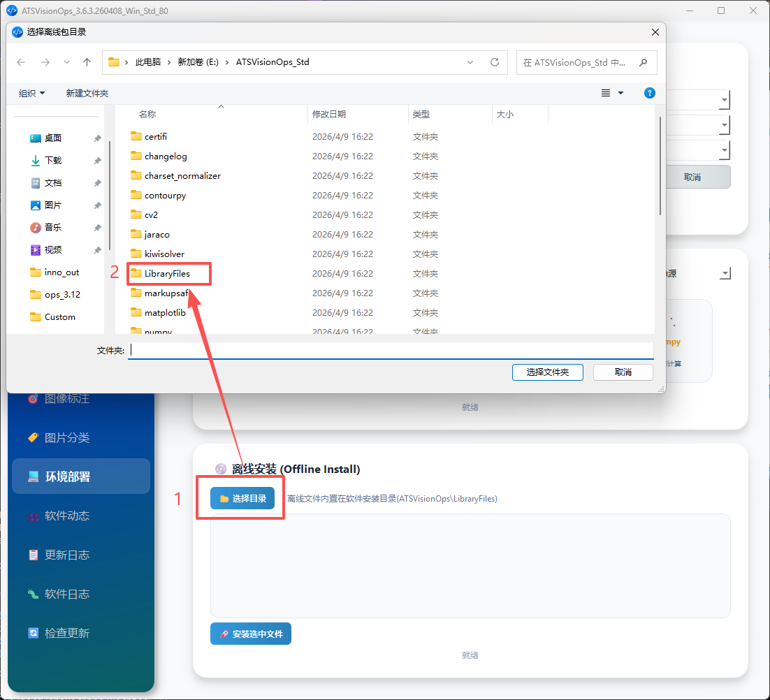The image size is (770, 700).
Task: Open 图片 in the quick access pane
Action: click(x=53, y=205)
